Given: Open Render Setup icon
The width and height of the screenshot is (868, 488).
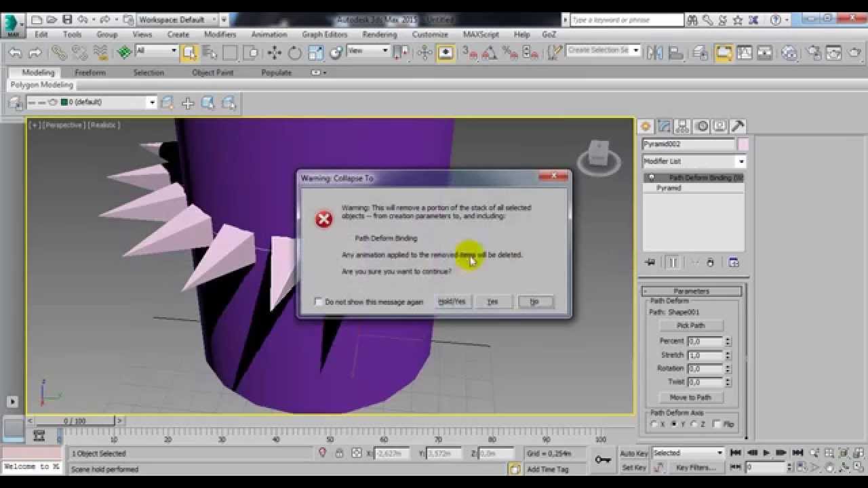Looking at the screenshot, I should (814, 52).
